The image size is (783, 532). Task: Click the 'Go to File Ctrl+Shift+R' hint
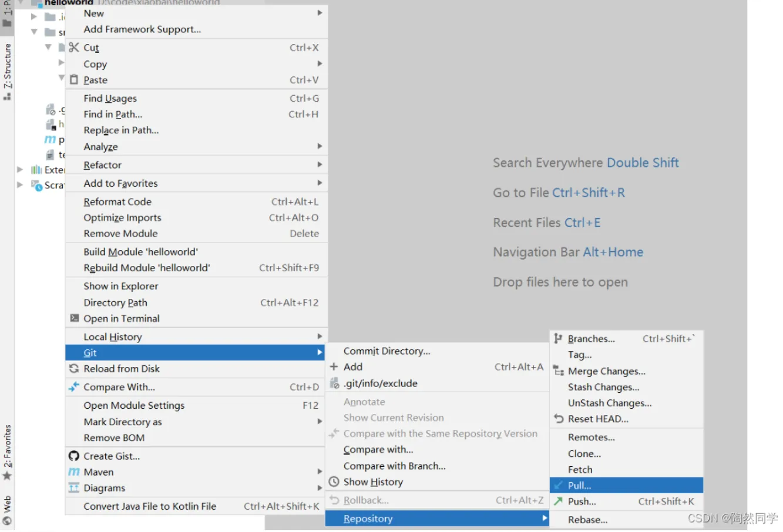[559, 193]
